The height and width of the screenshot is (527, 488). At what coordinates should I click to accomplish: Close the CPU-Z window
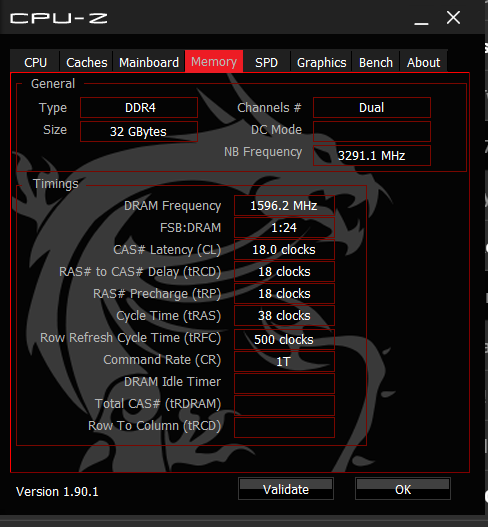point(453,17)
